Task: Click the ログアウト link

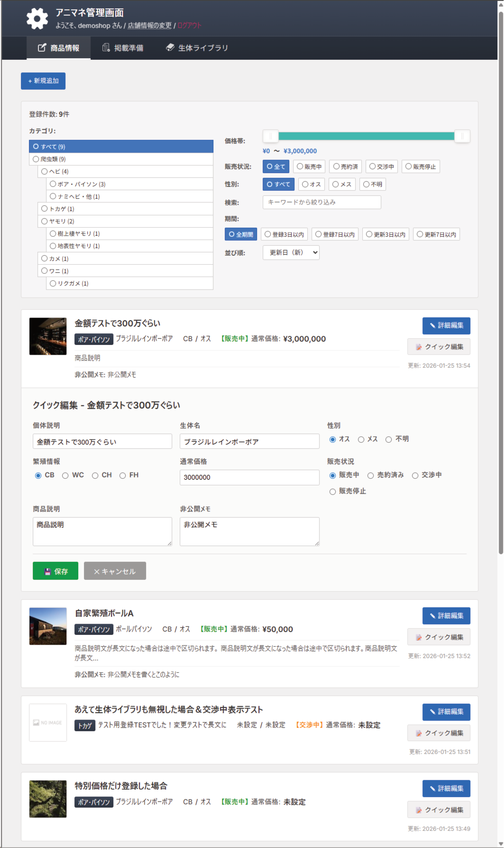Action: click(x=189, y=26)
